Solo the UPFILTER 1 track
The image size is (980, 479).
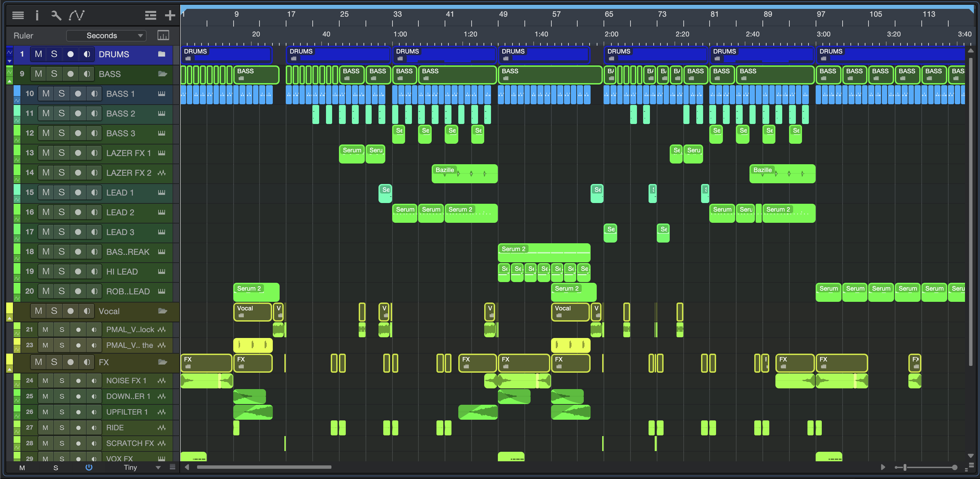(62, 412)
